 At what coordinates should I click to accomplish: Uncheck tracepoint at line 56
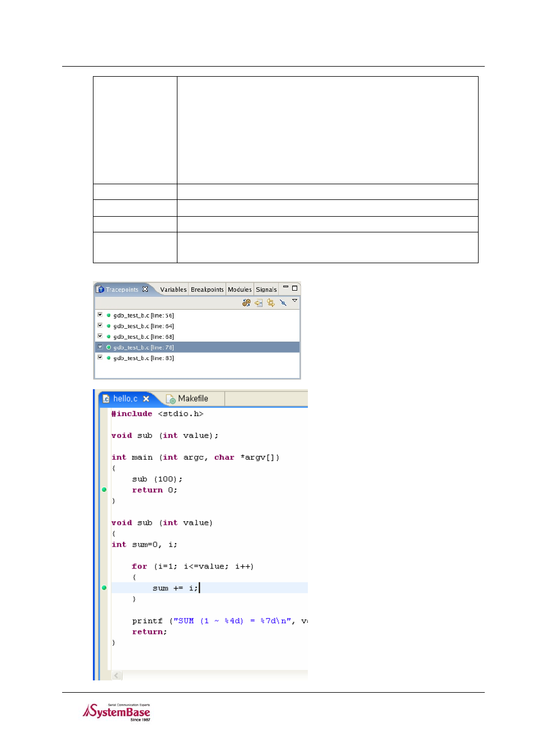coord(100,315)
